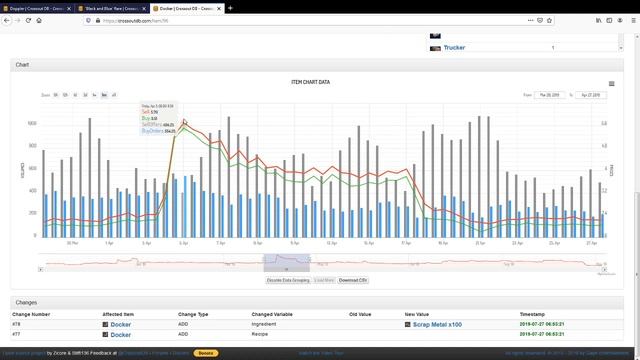
Task: Open tracking protection shield in address bar
Action: tap(88, 20)
